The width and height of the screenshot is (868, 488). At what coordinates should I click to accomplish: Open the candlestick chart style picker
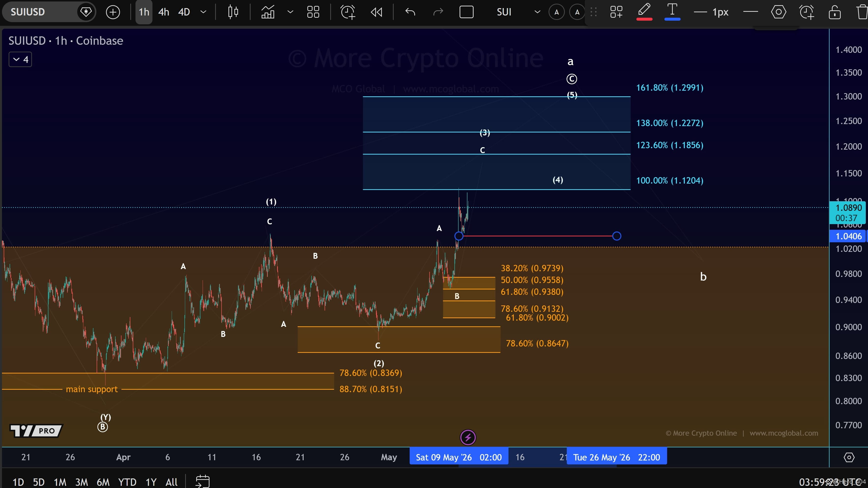click(233, 12)
